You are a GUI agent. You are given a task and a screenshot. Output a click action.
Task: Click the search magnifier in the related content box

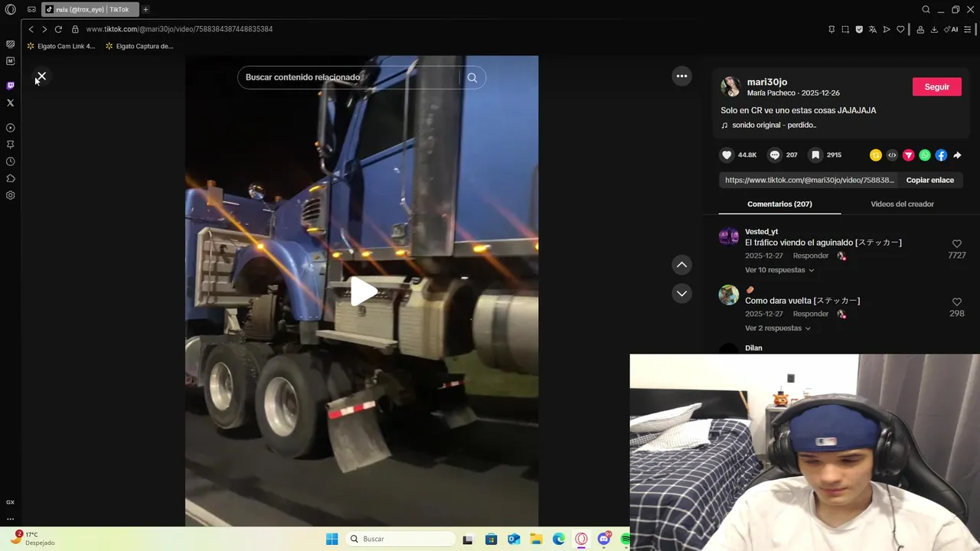[x=472, y=77]
